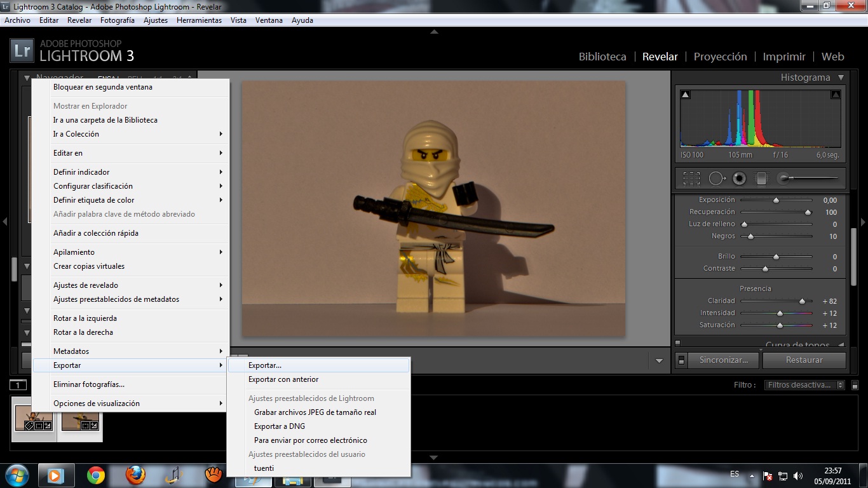This screenshot has width=868, height=488.
Task: Open the music note app on taskbar
Action: [x=174, y=475]
